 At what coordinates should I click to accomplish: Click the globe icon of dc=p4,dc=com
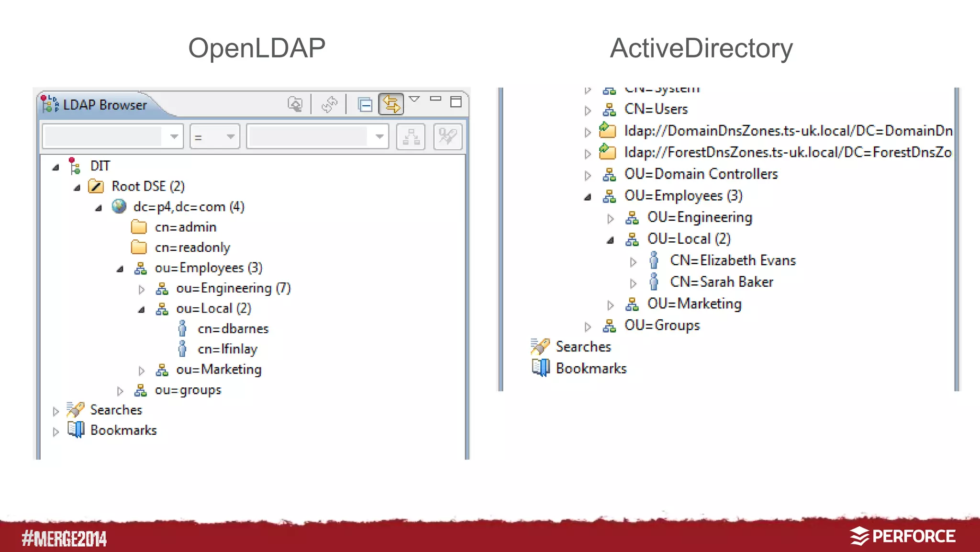(118, 206)
